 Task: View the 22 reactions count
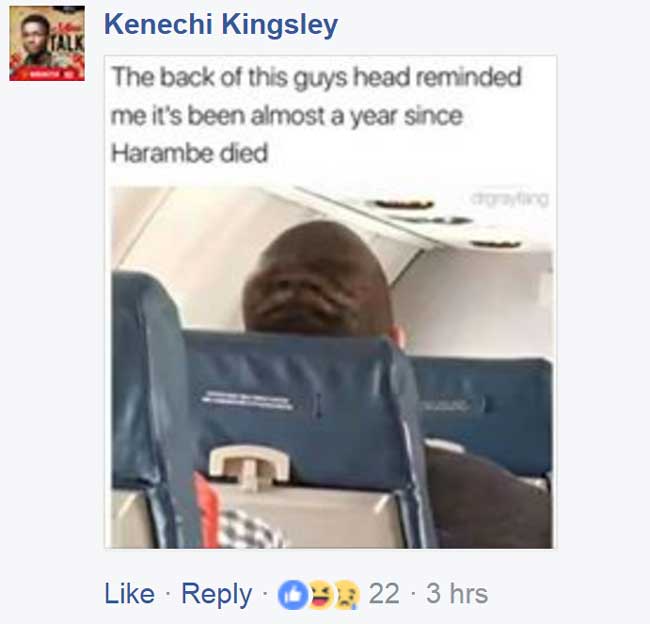point(384,594)
